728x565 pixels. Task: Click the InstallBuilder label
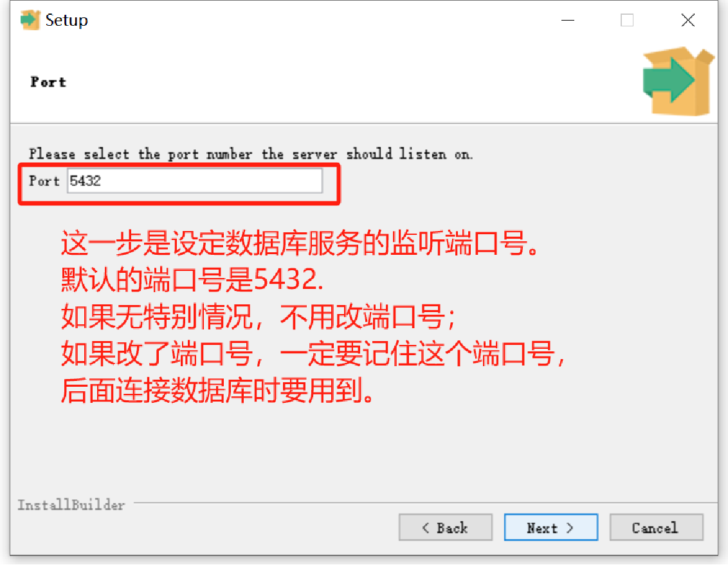[71, 505]
